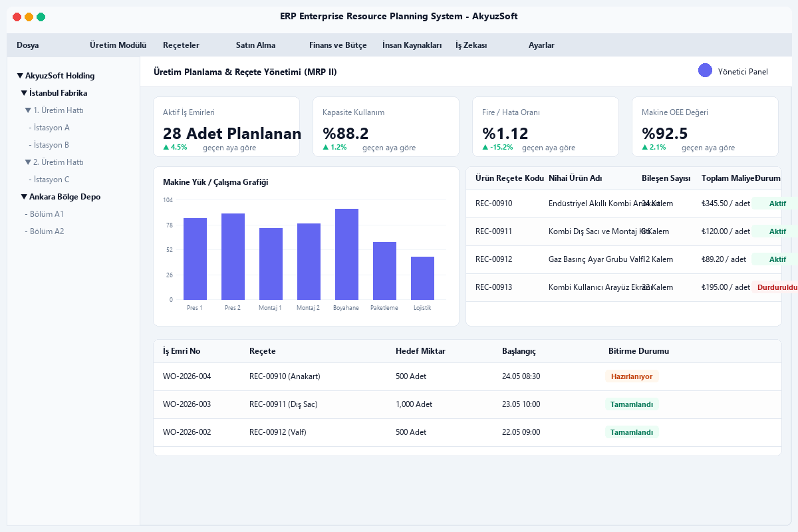Open work order WO-2026-003 row

(x=467, y=404)
